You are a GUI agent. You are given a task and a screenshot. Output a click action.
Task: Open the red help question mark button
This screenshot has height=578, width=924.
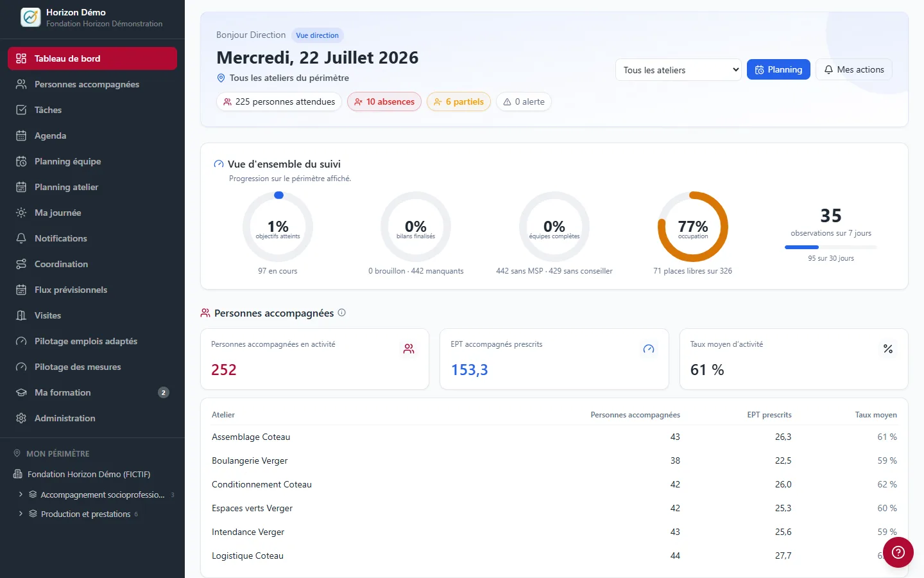point(898,552)
